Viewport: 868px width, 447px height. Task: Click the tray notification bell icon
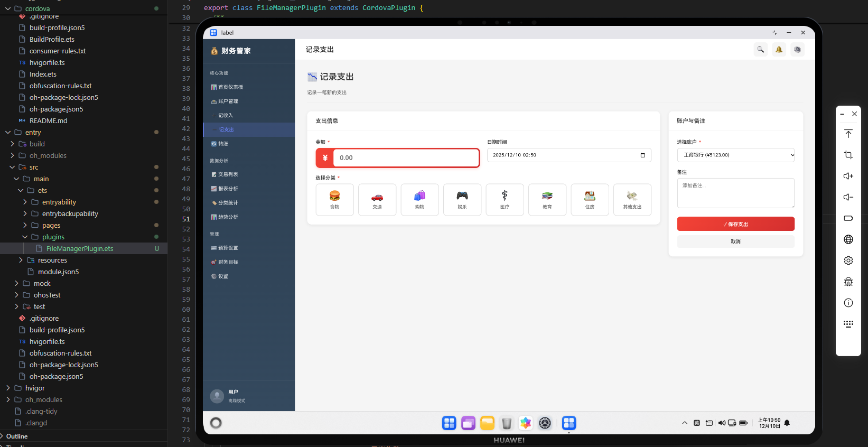787,423
